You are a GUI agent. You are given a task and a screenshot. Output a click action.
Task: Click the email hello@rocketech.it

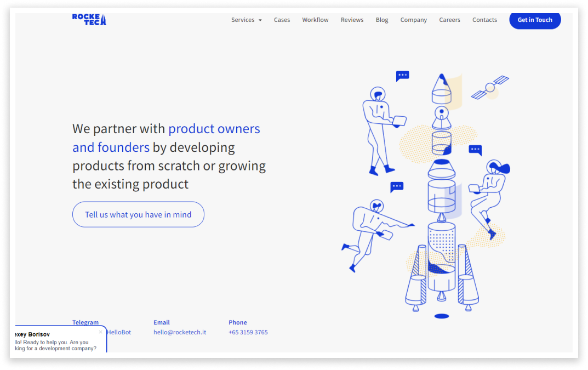coord(180,332)
